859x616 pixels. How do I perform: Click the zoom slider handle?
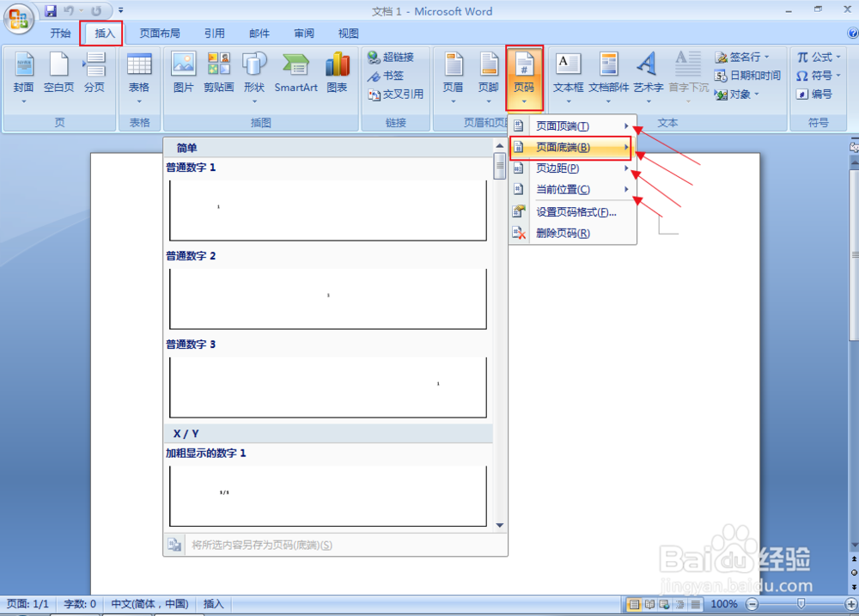point(801,604)
